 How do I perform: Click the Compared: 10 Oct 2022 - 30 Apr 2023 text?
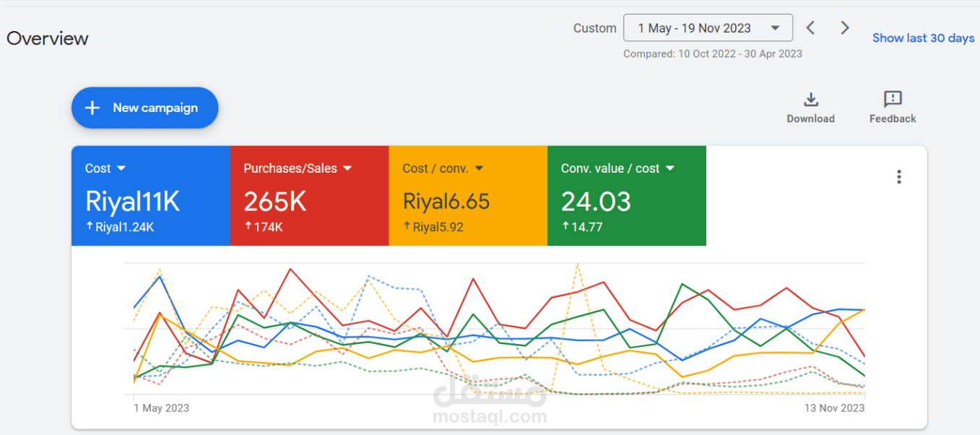713,53
